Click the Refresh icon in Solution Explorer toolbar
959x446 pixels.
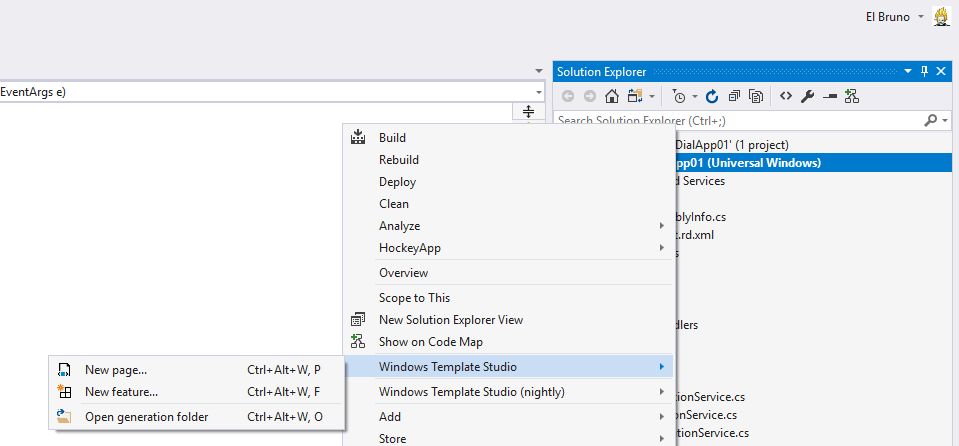712,96
